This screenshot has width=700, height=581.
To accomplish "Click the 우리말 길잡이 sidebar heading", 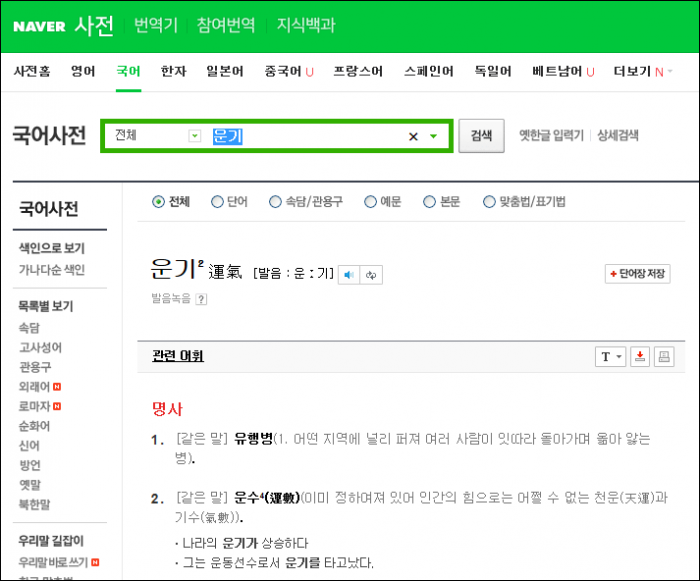I will [x=51, y=541].
